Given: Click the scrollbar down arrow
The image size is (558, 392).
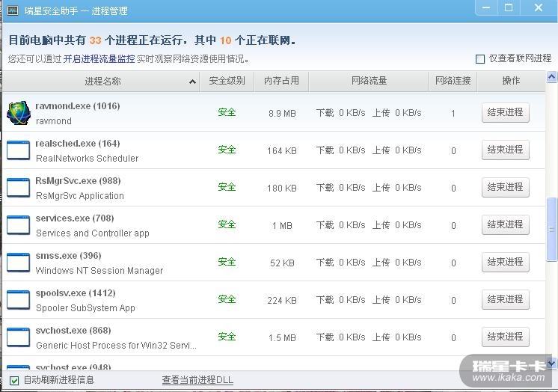Looking at the screenshot, I should coord(552,364).
